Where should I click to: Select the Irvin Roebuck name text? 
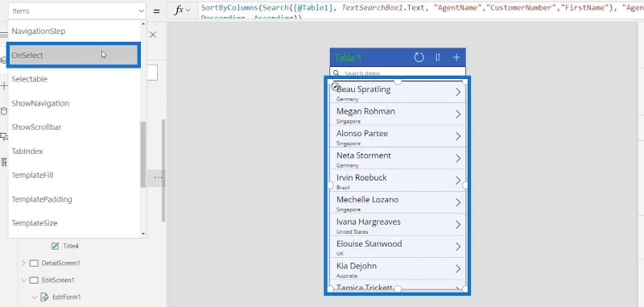tap(361, 177)
